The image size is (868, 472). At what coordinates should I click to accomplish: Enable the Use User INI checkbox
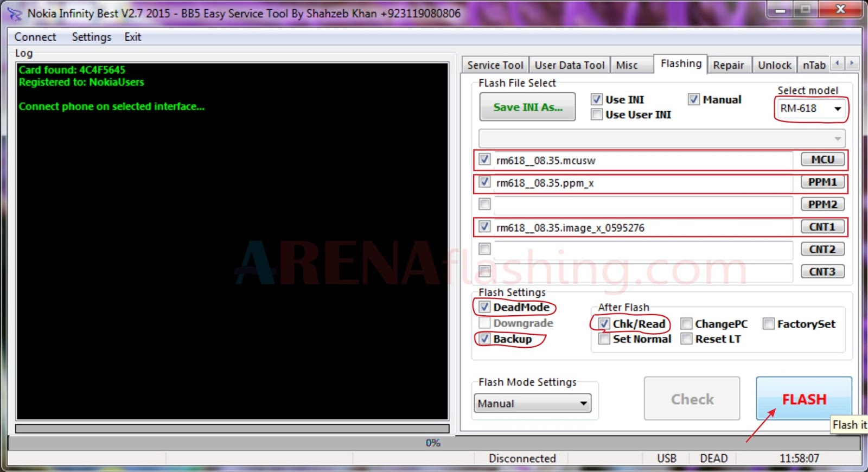[597, 114]
